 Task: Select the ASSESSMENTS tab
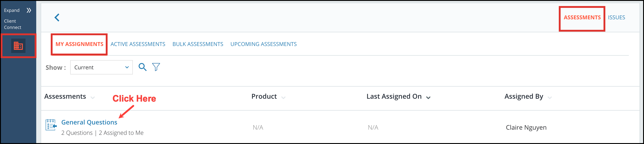click(582, 17)
